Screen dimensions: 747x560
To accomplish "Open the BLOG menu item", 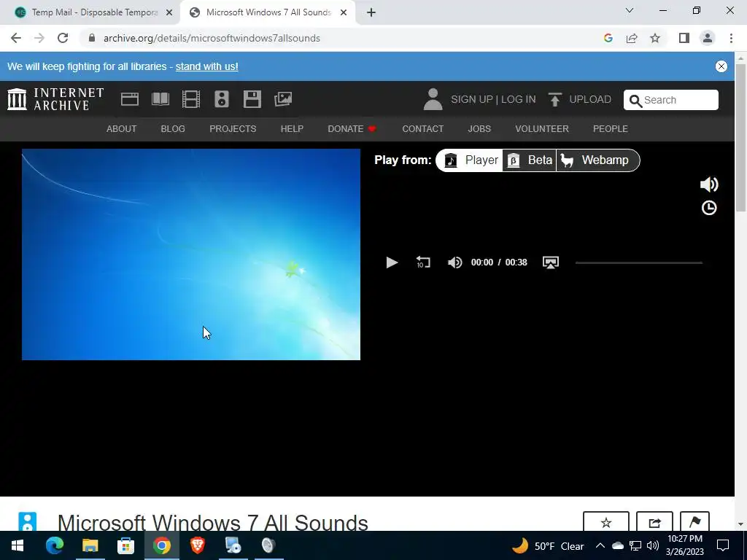I will click(173, 128).
